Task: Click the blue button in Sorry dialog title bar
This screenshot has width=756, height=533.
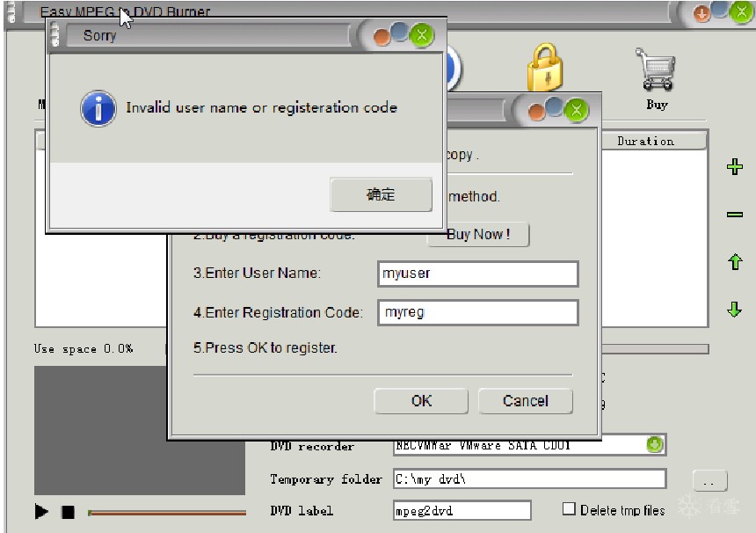Action: click(400, 32)
